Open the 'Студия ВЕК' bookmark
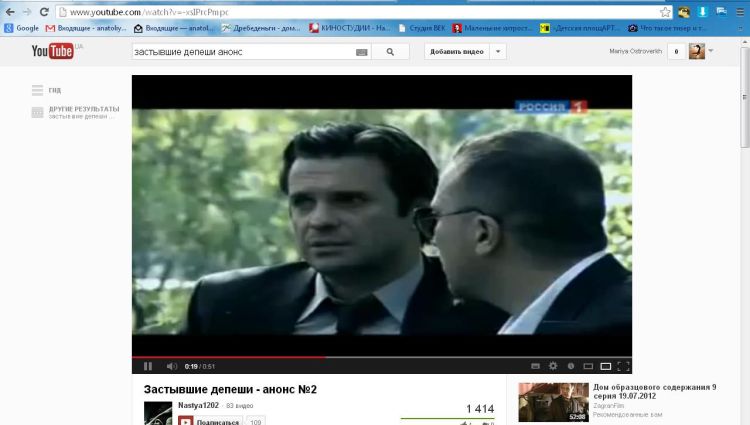Screen dimensions: 750x425 click(x=422, y=28)
